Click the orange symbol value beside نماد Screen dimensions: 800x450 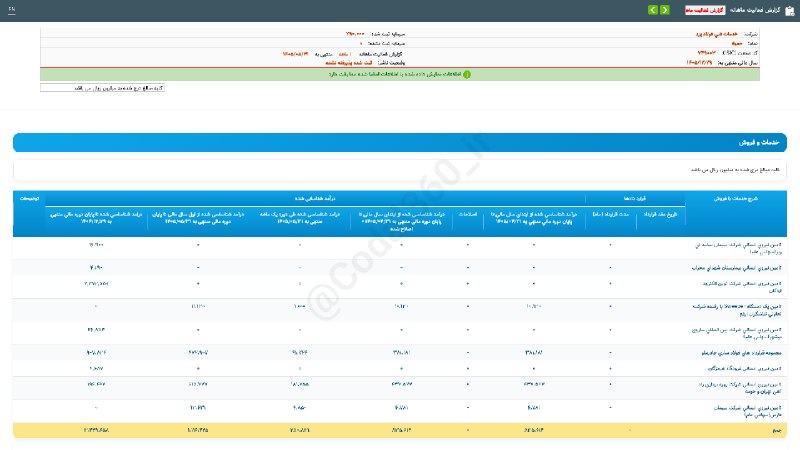click(x=736, y=43)
